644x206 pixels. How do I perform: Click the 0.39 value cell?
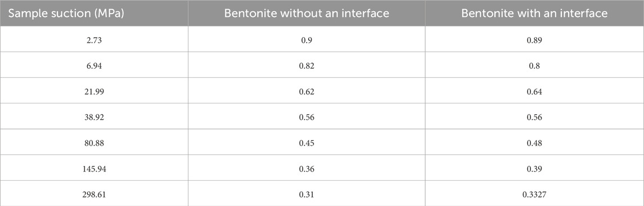[534, 168]
